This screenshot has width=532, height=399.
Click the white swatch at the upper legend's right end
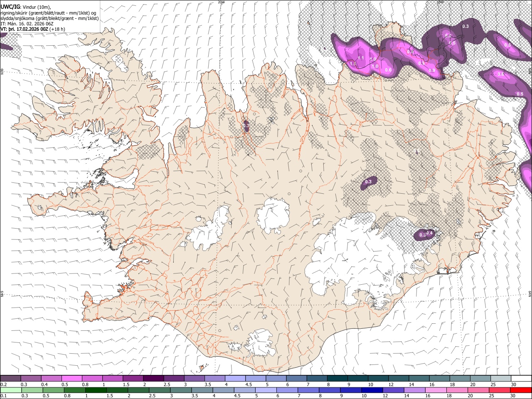521,378
